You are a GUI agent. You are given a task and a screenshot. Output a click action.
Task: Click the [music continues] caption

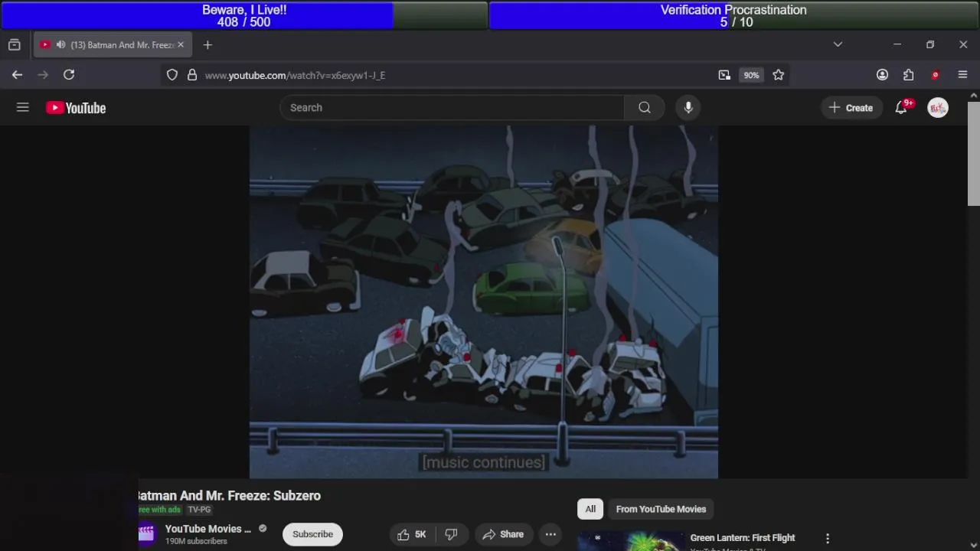[x=484, y=462]
